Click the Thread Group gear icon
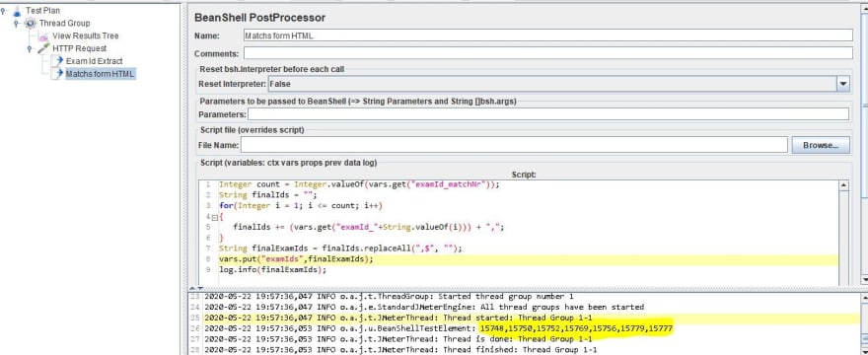868x355 pixels. (x=30, y=24)
